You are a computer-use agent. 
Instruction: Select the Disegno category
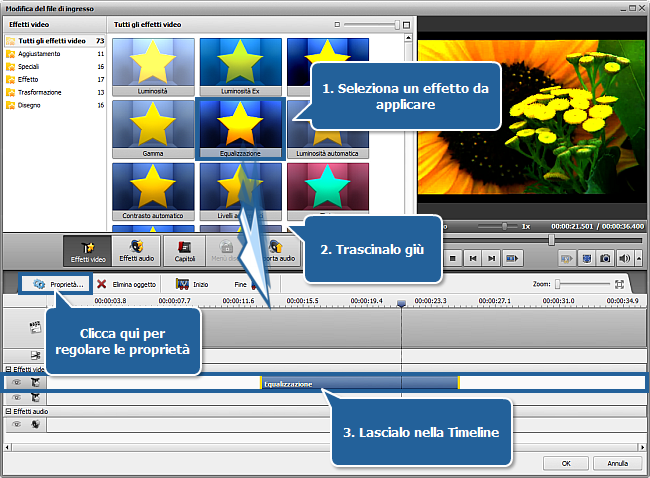point(54,105)
